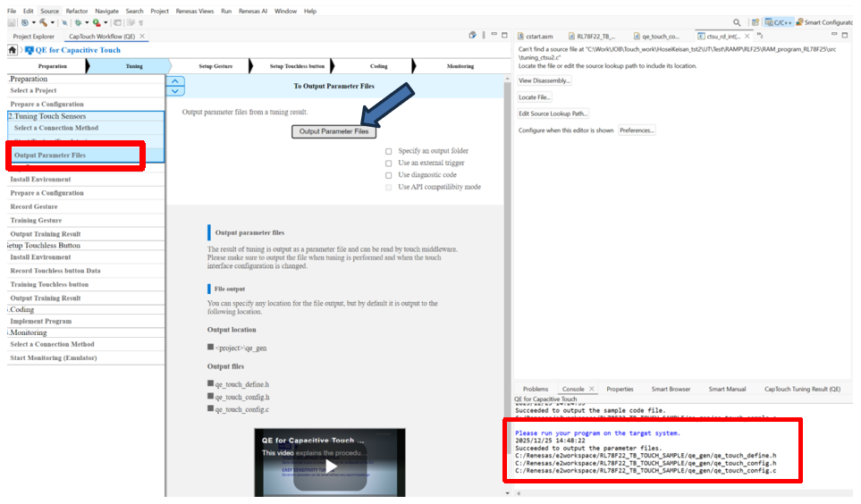Select Implement Program sidebar item
Screen dimensions: 861x504
[86, 321]
